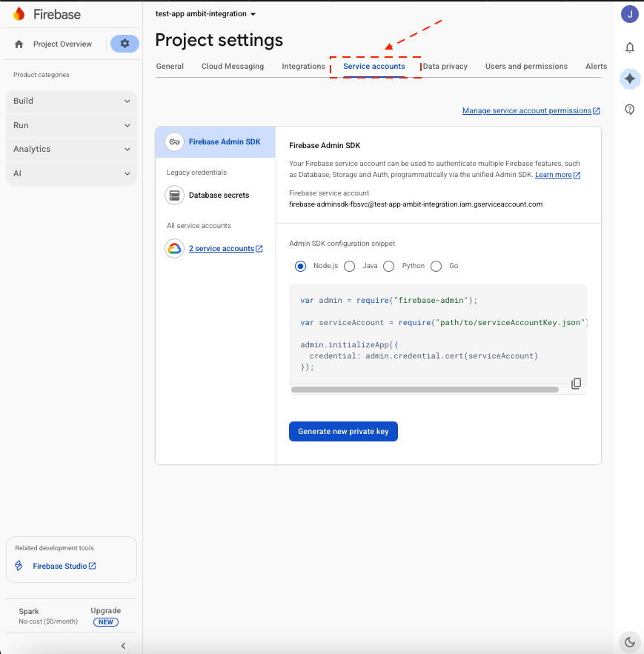Image resolution: width=644 pixels, height=654 pixels.
Task: Select the Java code snippet option
Action: click(349, 266)
